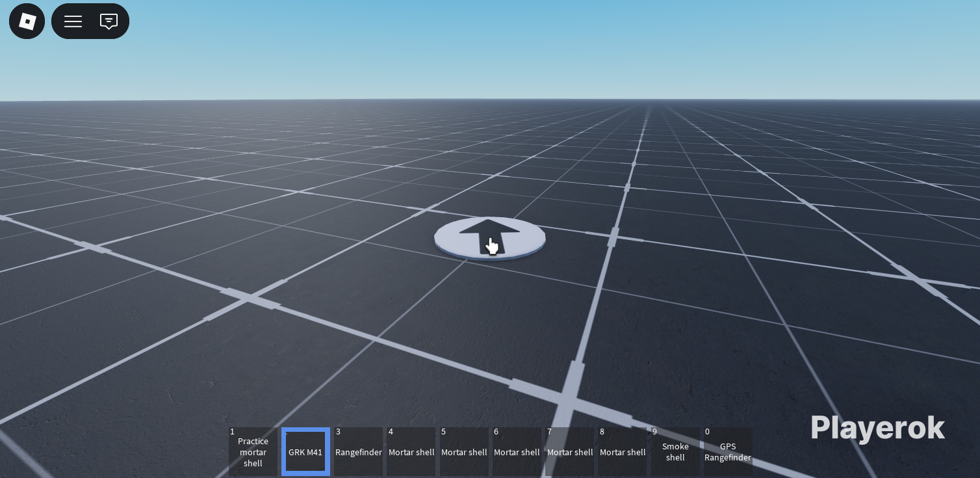Viewport: 980px width, 478px height.
Task: Click the thick grid cross just right of the arrow disc
Action: tap(613, 237)
